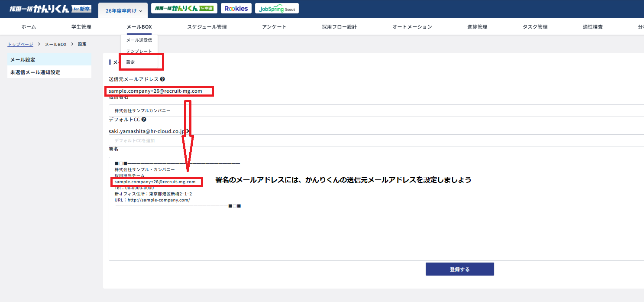Open the メールBOX menu

(x=139, y=27)
